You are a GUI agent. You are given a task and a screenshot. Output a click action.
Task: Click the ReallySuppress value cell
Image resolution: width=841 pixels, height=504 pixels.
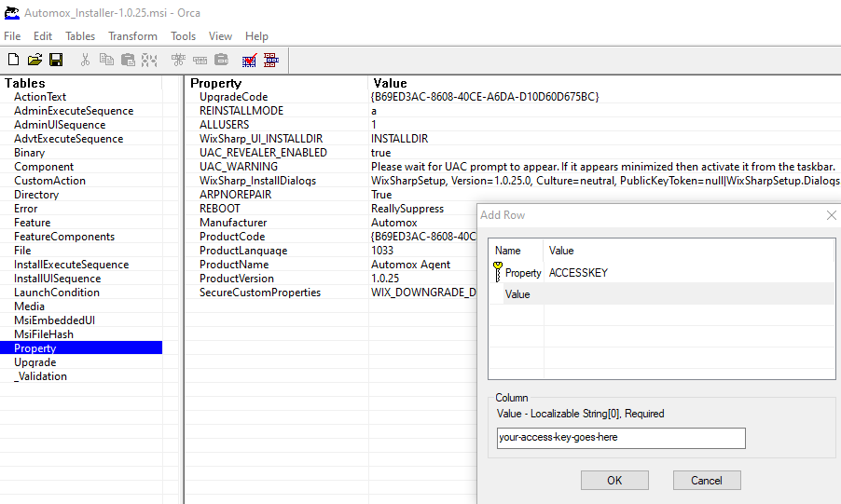(407, 208)
